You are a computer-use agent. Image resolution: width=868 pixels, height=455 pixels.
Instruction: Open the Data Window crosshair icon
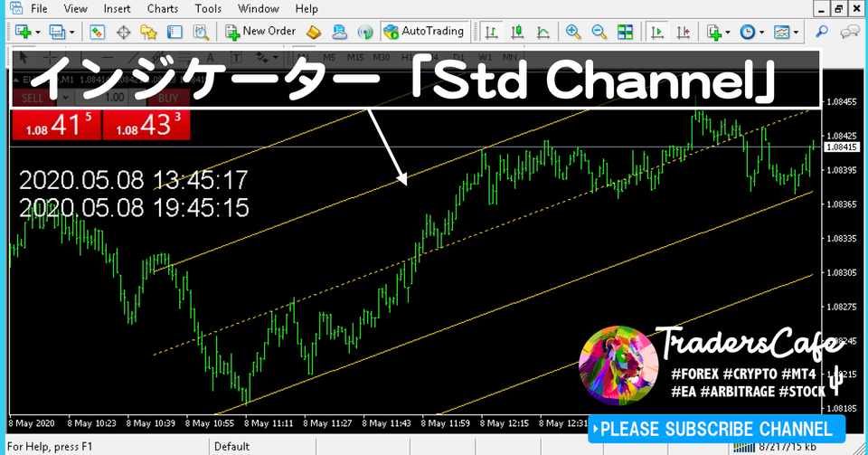click(x=124, y=32)
